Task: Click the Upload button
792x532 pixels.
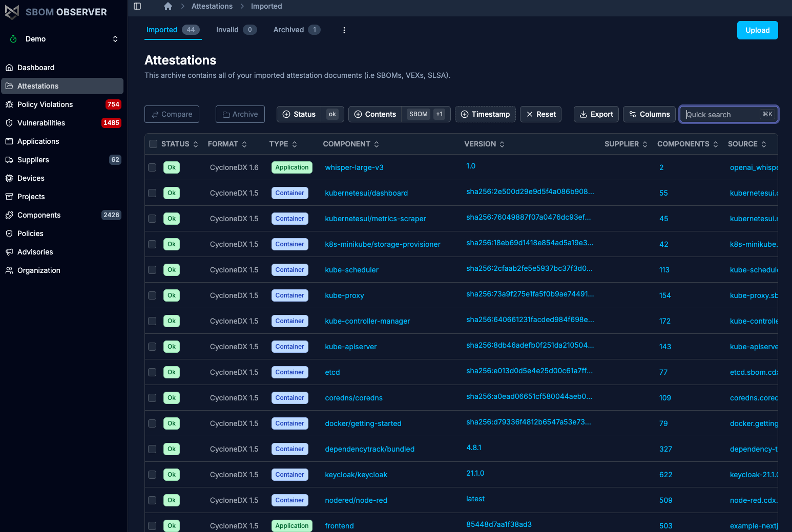Action: click(x=758, y=30)
